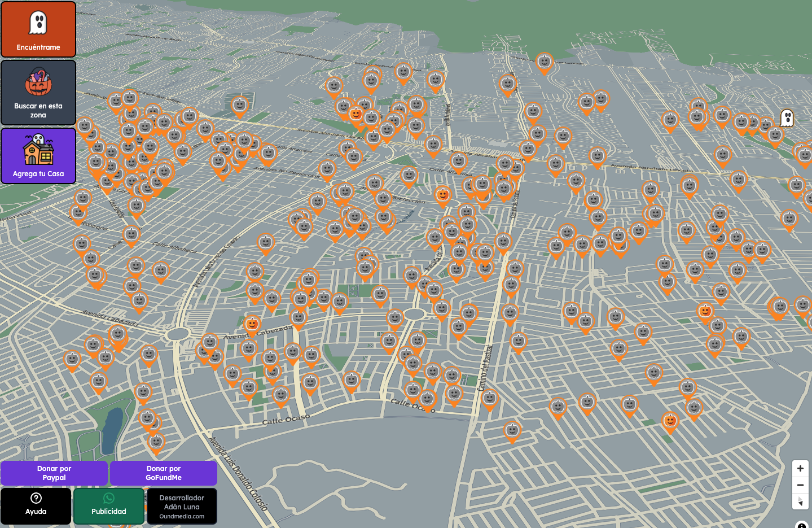Open the Ayuda help button
The width and height of the screenshot is (812, 528).
point(36,505)
